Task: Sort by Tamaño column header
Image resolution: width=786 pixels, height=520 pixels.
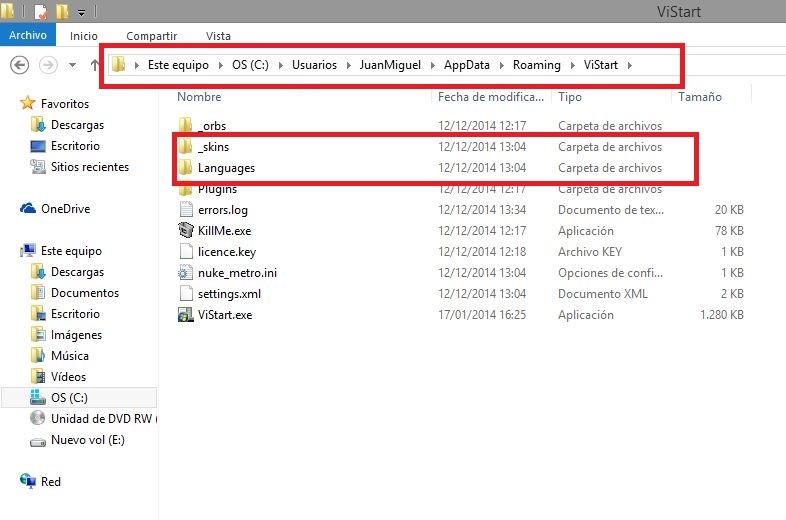Action: pos(700,97)
